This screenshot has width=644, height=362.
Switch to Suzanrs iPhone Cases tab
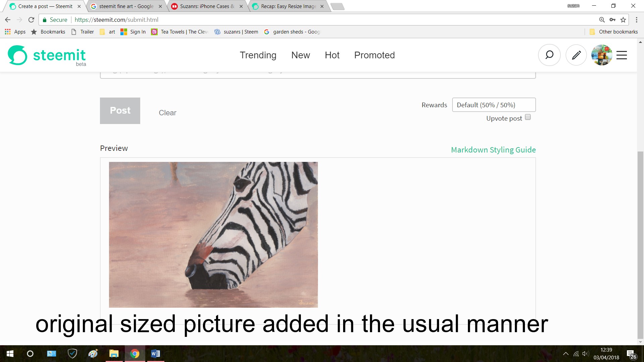[x=207, y=6]
